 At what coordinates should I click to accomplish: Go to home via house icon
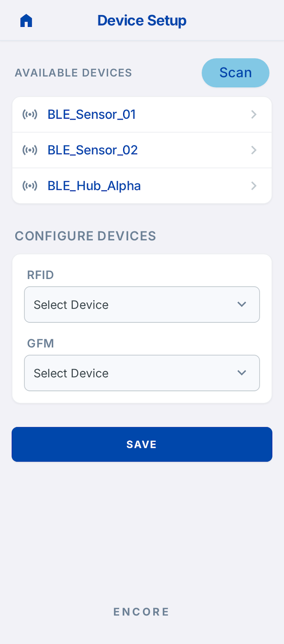[26, 21]
